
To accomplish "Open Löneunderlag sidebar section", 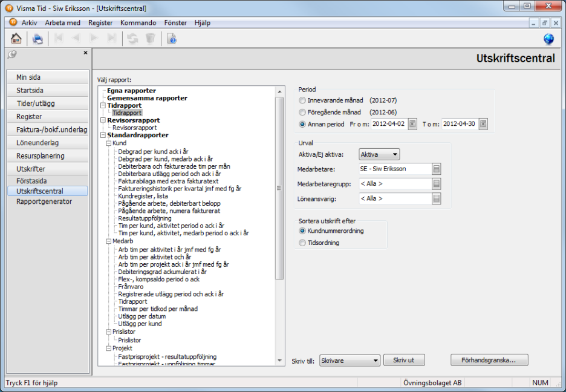I will [48, 143].
